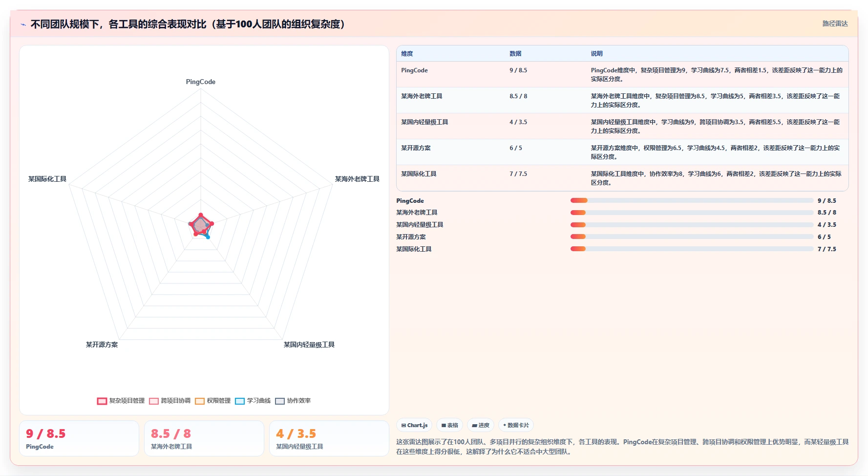This screenshot has width=868, height=476.
Task: Click the 6 / 5 table cell
Action: [x=516, y=148]
